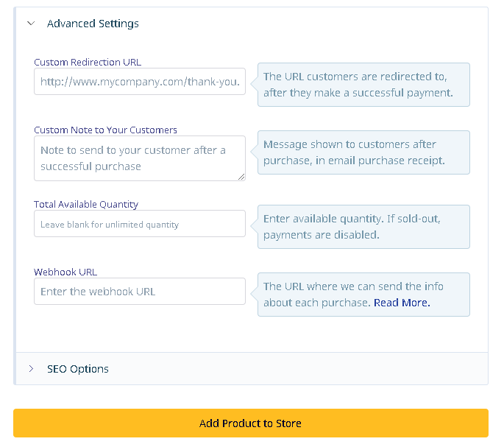Click the sold-out quantity help box

point(364,227)
